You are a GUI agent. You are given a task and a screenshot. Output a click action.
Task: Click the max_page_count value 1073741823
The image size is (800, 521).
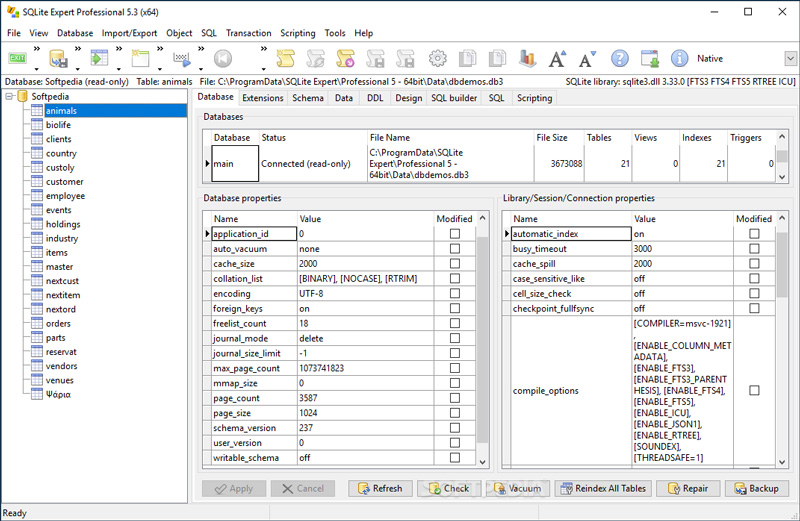(x=365, y=368)
